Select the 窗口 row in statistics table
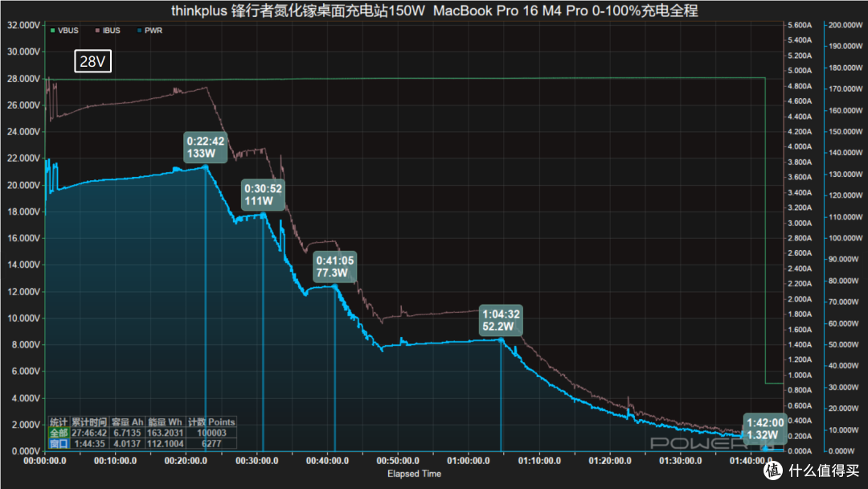Viewport: 868px width, 489px height. point(59,444)
